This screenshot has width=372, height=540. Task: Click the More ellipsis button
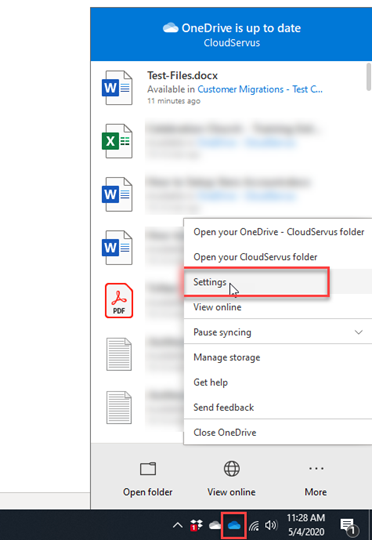pos(316,479)
